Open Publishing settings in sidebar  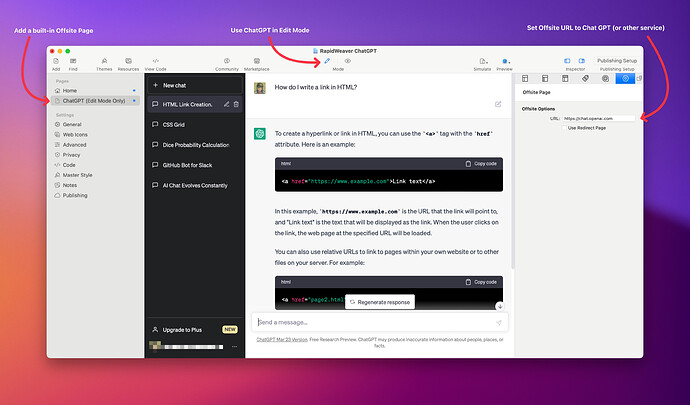point(75,195)
